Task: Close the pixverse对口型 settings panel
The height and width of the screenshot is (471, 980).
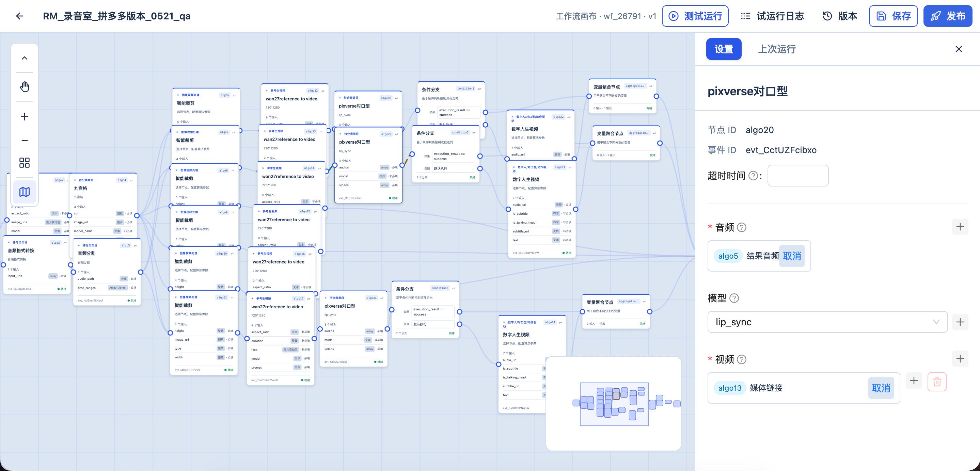Action: [959, 49]
